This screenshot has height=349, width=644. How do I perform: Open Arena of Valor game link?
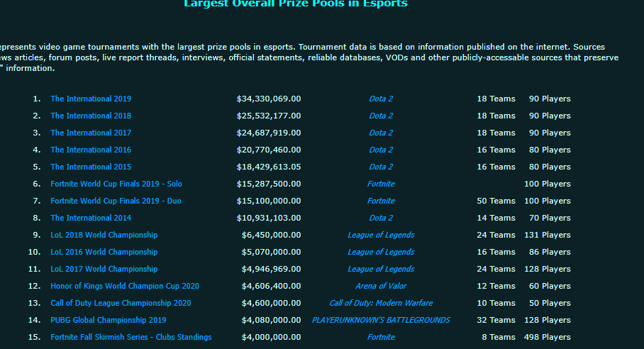pyautogui.click(x=381, y=286)
